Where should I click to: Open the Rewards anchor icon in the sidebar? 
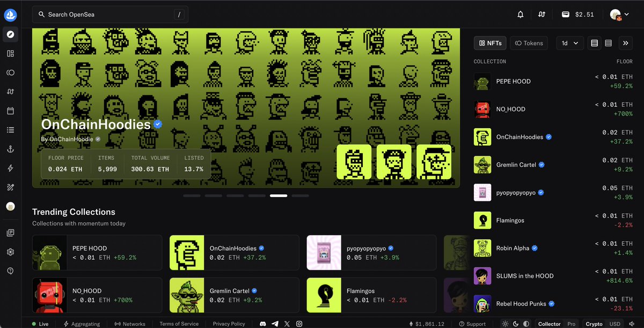click(x=10, y=149)
